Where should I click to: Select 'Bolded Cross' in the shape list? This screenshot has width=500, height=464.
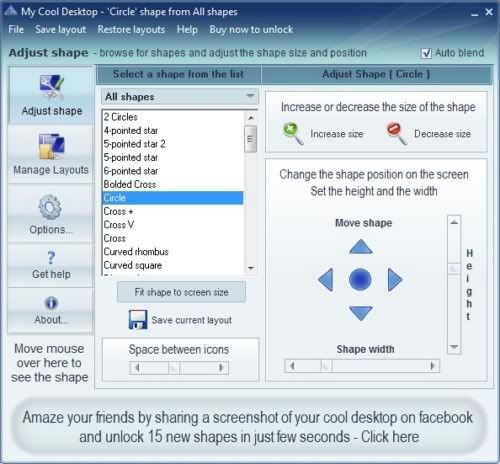tap(173, 184)
